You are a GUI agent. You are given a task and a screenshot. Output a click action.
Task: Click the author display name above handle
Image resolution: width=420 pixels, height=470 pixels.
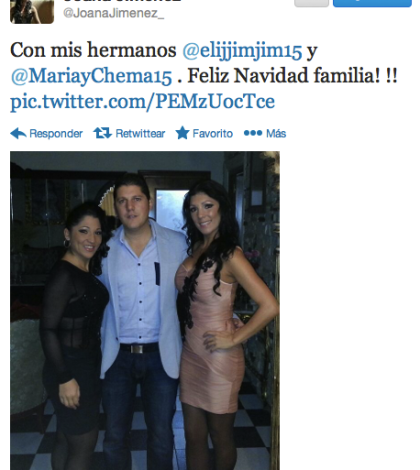pyautogui.click(x=122, y=1)
